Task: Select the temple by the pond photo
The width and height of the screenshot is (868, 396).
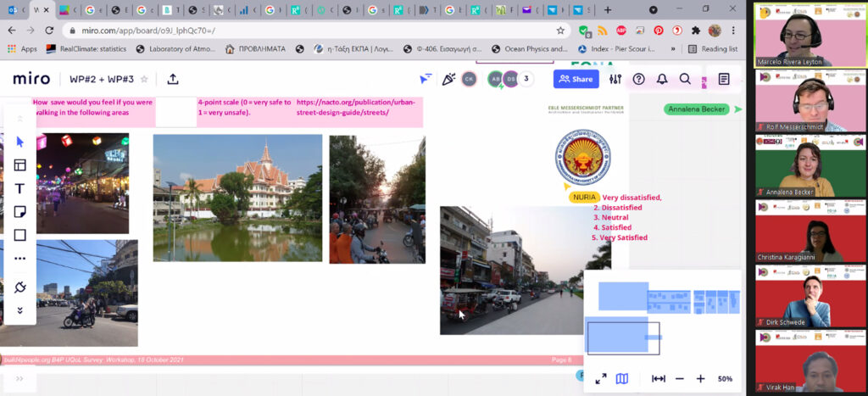Action: (x=237, y=198)
